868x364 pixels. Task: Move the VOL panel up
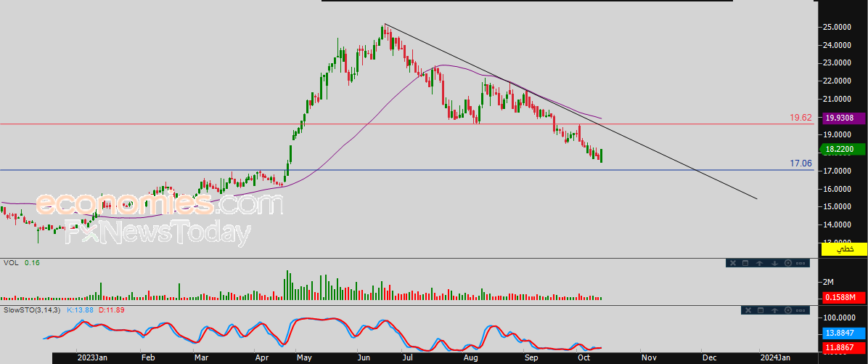click(759, 263)
